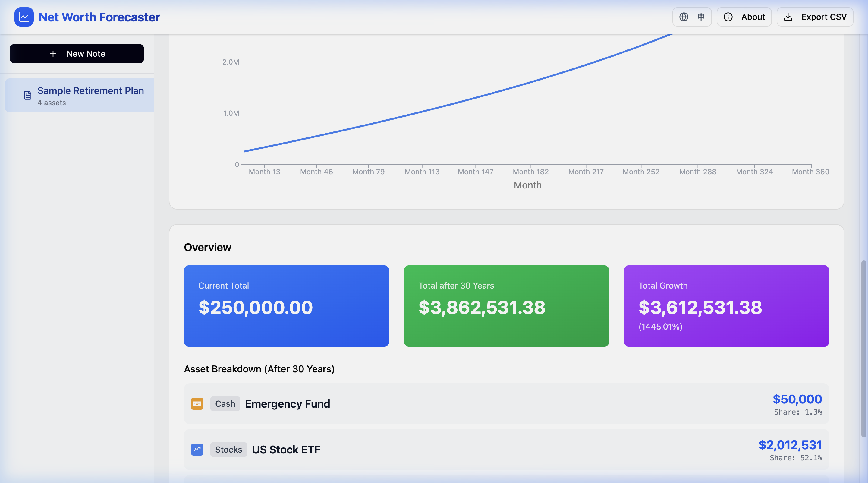Click the Current Total card
This screenshot has width=868, height=483.
point(286,306)
